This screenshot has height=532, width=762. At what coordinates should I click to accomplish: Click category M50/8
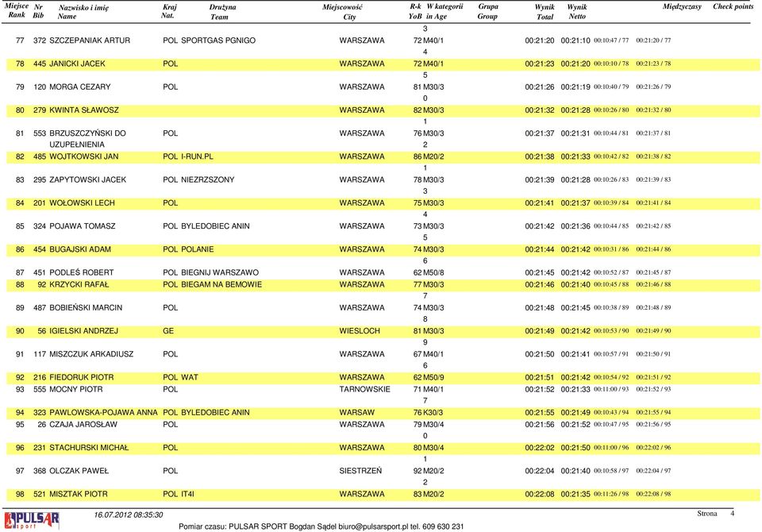pyautogui.click(x=433, y=273)
